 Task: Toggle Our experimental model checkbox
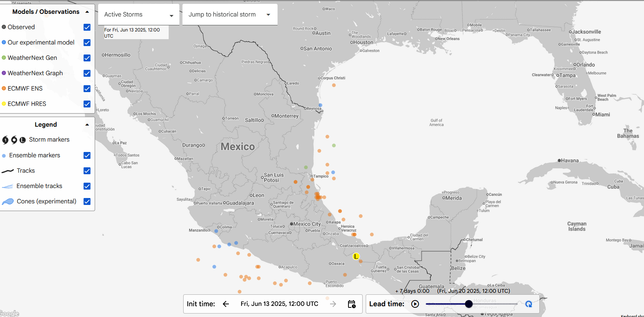tap(87, 43)
